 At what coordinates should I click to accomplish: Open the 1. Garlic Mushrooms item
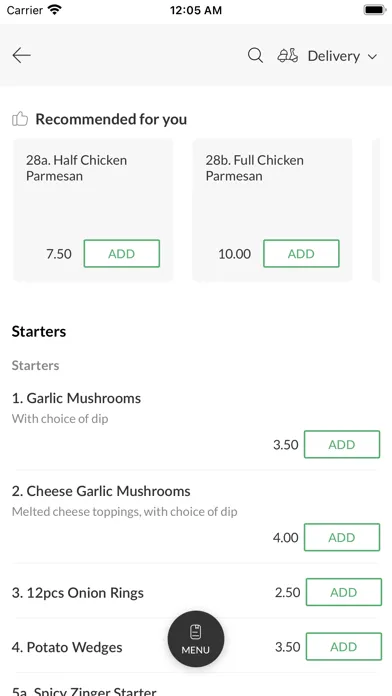tap(76, 398)
